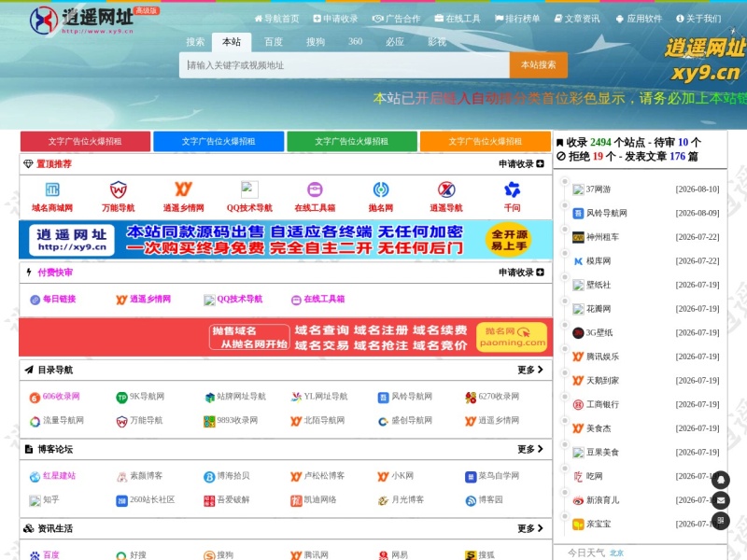747x560 pixels.
Task: Open 域名商城网 icon in pinned recommendations
Action: click(52, 189)
